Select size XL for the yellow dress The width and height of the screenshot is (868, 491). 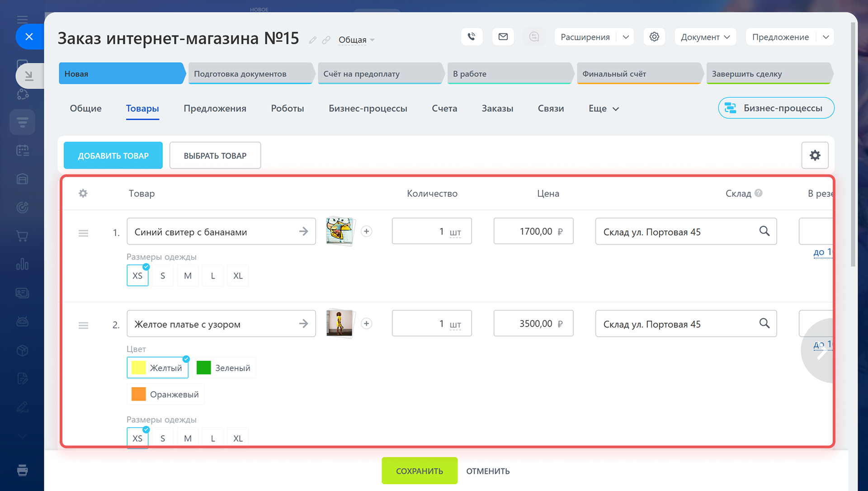[238, 439]
